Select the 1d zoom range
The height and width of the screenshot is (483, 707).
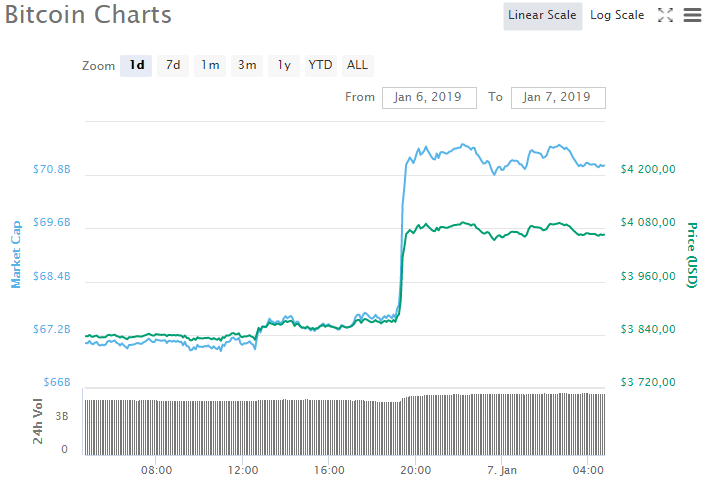[x=136, y=65]
